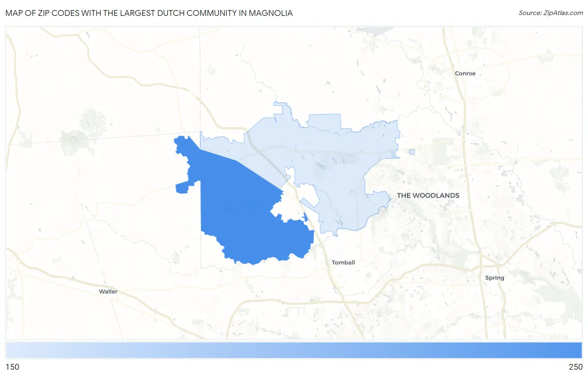
Task: Click the Waller city label
Action: click(x=108, y=292)
